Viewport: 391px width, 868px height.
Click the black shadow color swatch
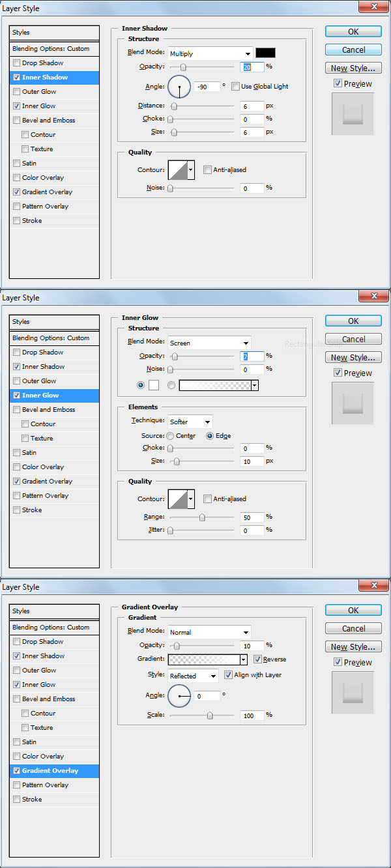tap(265, 53)
